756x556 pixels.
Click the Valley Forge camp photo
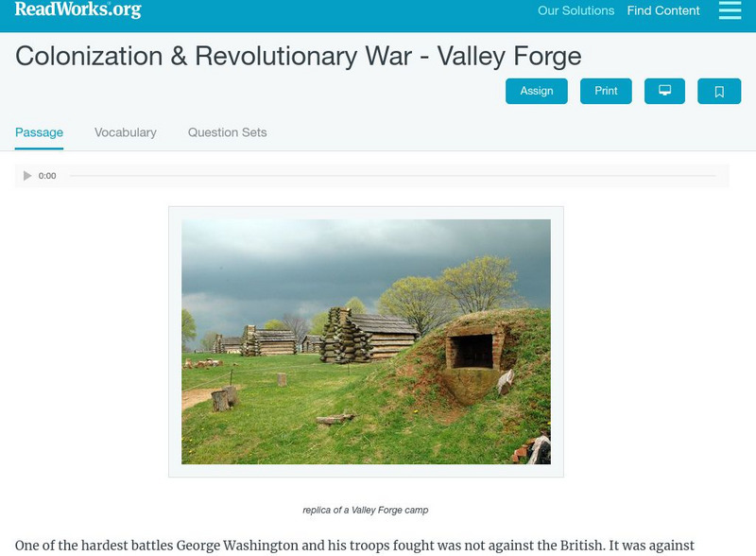click(x=366, y=341)
